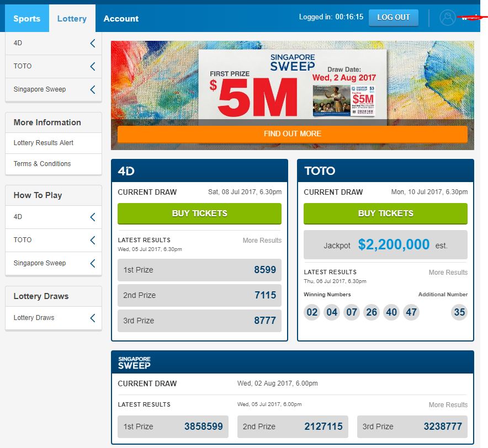This screenshot has height=448, width=488.
Task: Select the Lottery tab
Action: [72, 18]
